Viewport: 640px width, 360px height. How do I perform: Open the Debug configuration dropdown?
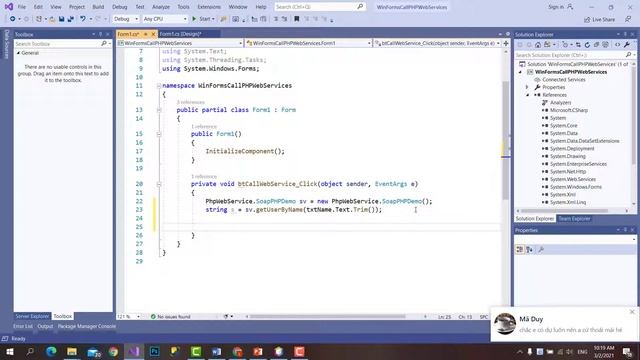tap(125, 19)
